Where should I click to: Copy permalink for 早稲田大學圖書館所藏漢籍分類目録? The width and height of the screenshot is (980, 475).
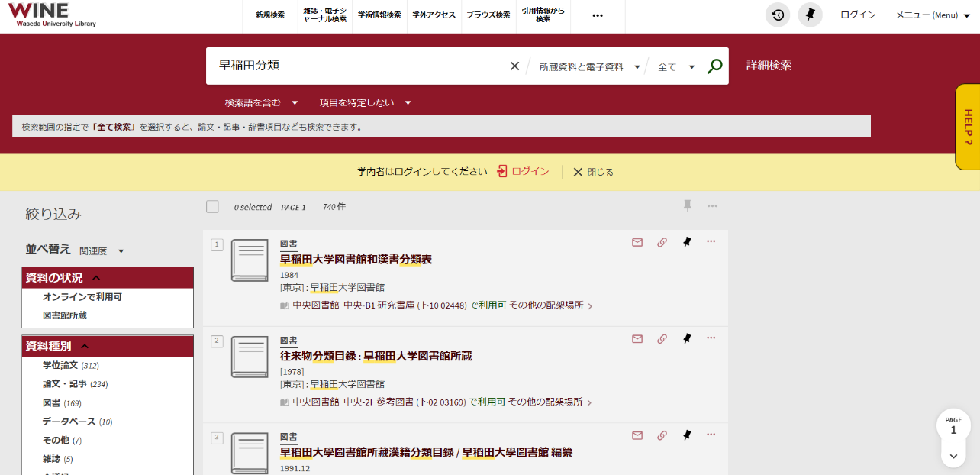click(x=662, y=435)
